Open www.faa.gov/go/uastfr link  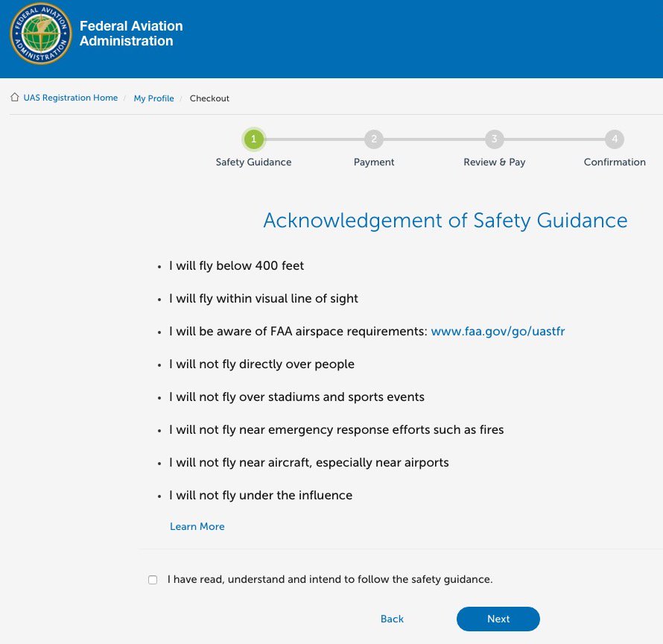[x=498, y=331]
